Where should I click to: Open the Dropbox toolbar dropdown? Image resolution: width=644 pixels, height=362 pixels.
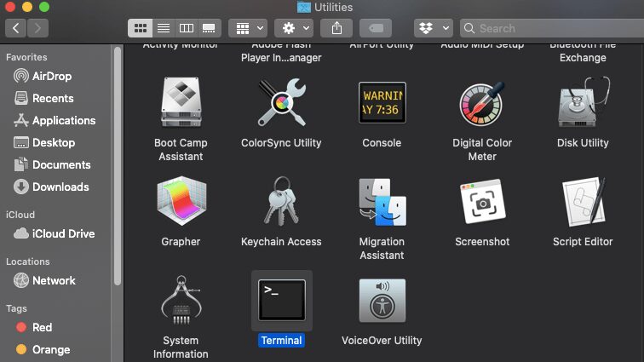tap(434, 28)
